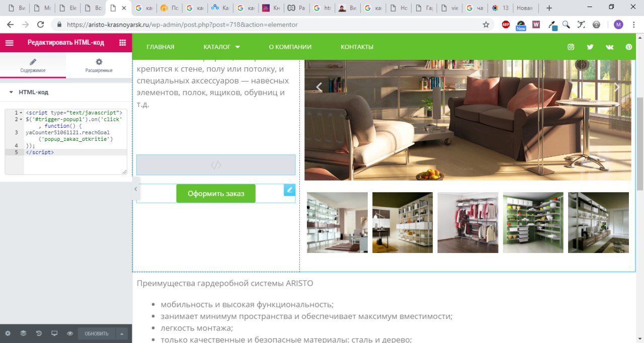Switch to the Новая browser tab
The height and width of the screenshot is (343, 644).
coord(525,8)
